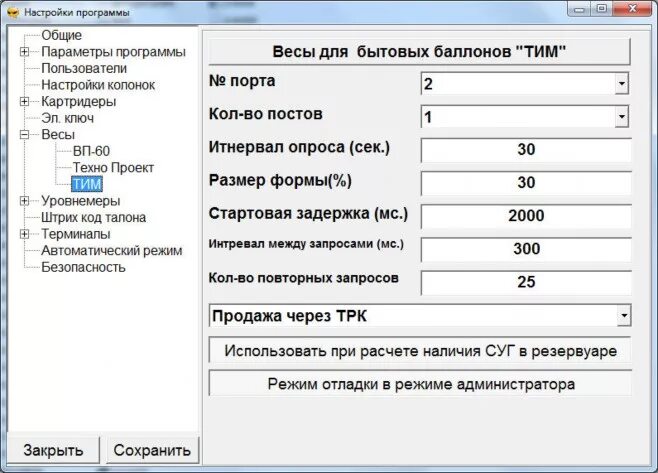Select Картридеры tree item
Screen dimensions: 658x473
click(x=78, y=102)
